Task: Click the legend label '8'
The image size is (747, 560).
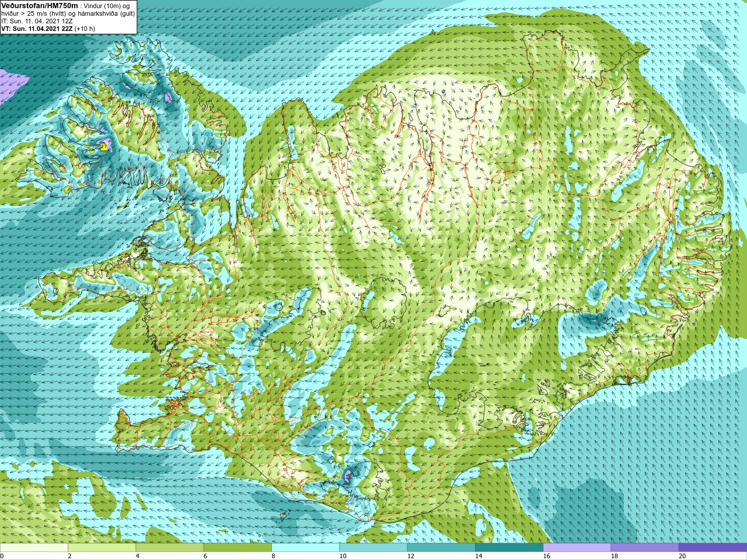Action: tap(273, 556)
